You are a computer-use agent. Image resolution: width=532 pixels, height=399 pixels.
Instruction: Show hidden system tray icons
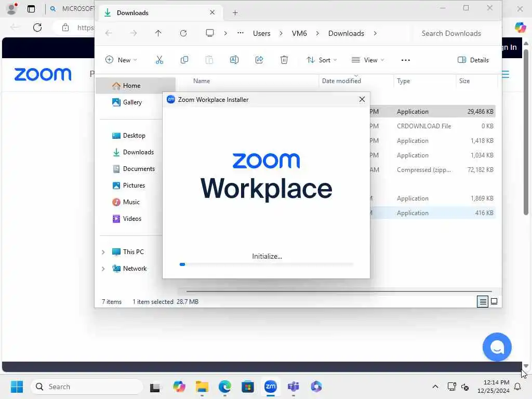[435, 387]
